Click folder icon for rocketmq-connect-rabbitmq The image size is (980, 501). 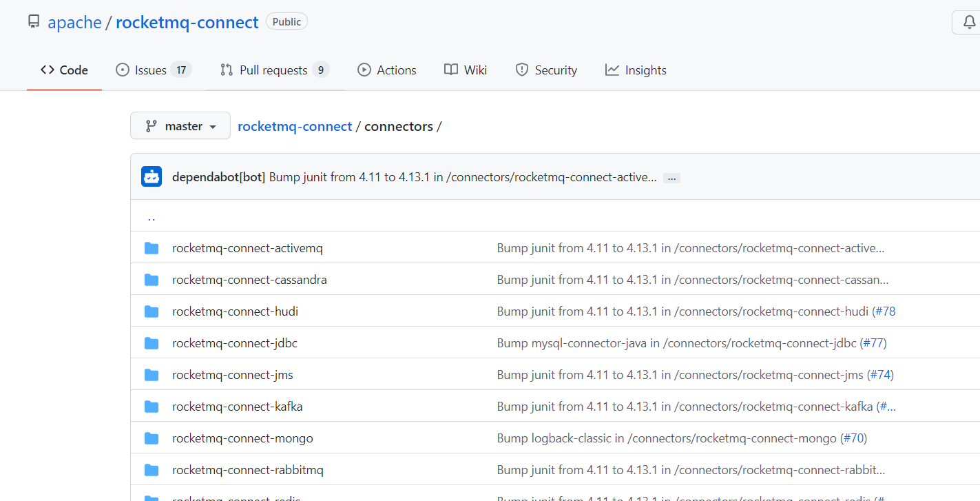[152, 470]
